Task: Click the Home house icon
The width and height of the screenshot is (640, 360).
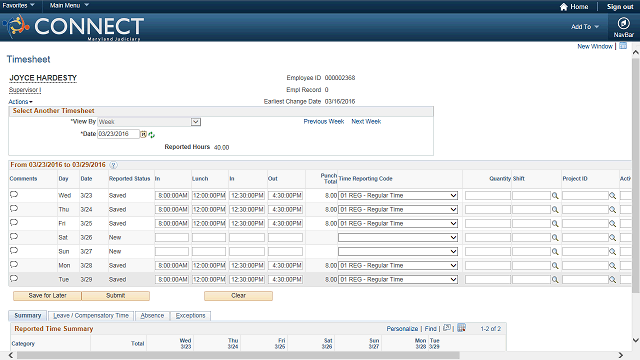Action: pyautogui.click(x=564, y=7)
